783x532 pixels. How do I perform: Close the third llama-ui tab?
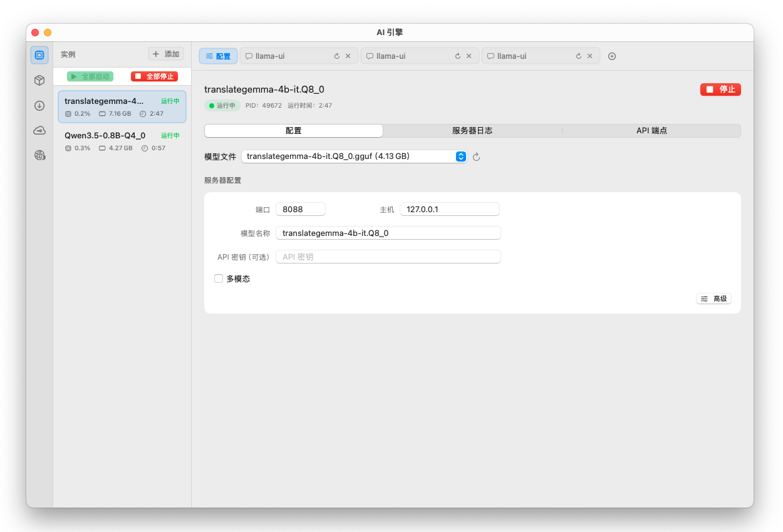tap(590, 56)
